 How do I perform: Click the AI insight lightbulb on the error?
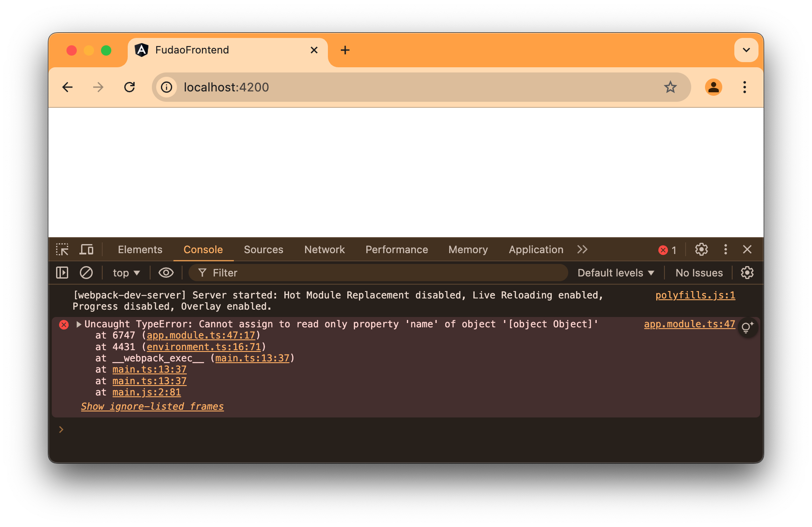coord(747,327)
